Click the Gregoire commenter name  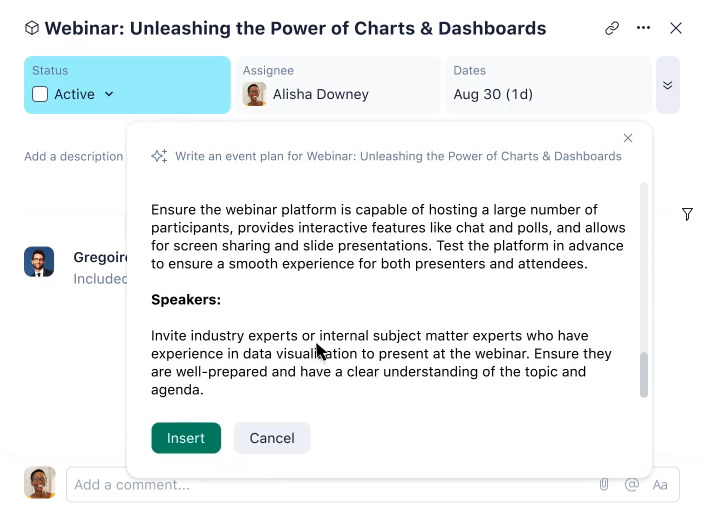101,257
